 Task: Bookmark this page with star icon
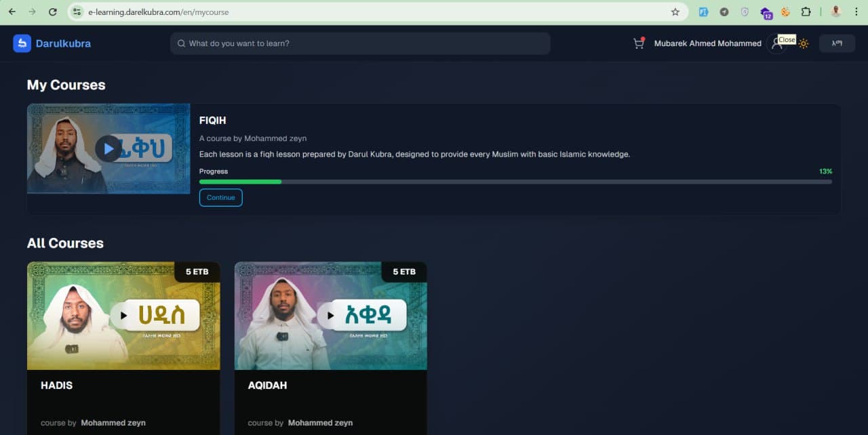(x=675, y=12)
